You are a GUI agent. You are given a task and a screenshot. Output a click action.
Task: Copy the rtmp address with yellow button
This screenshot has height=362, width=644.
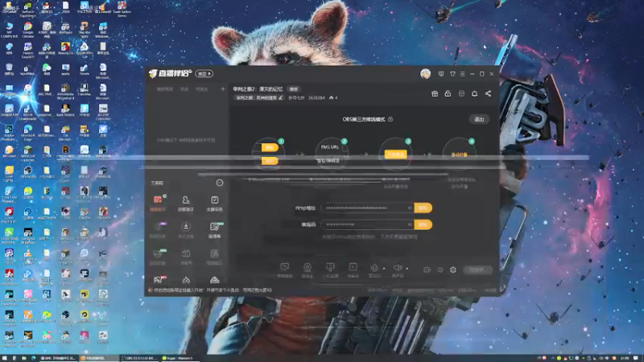pyautogui.click(x=423, y=208)
